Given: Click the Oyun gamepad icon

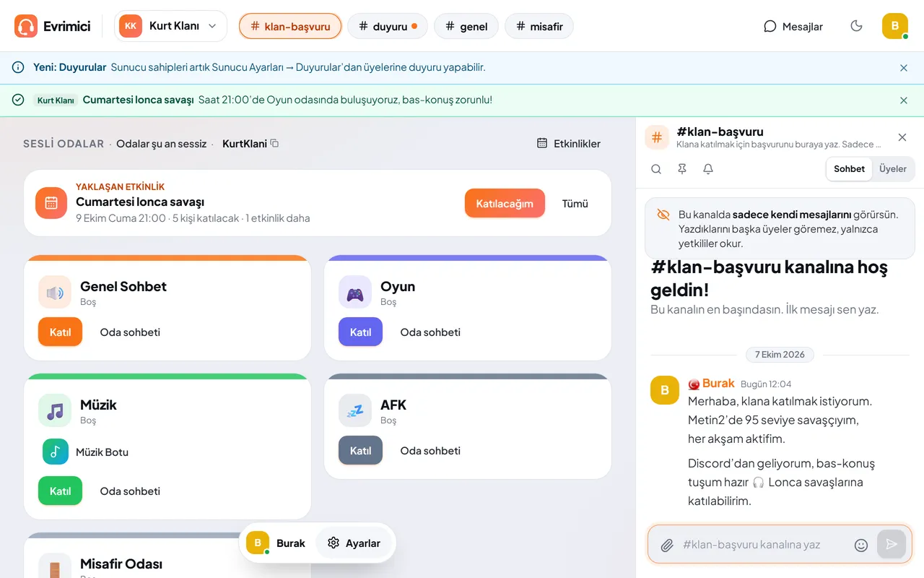Looking at the screenshot, I should coord(355,293).
